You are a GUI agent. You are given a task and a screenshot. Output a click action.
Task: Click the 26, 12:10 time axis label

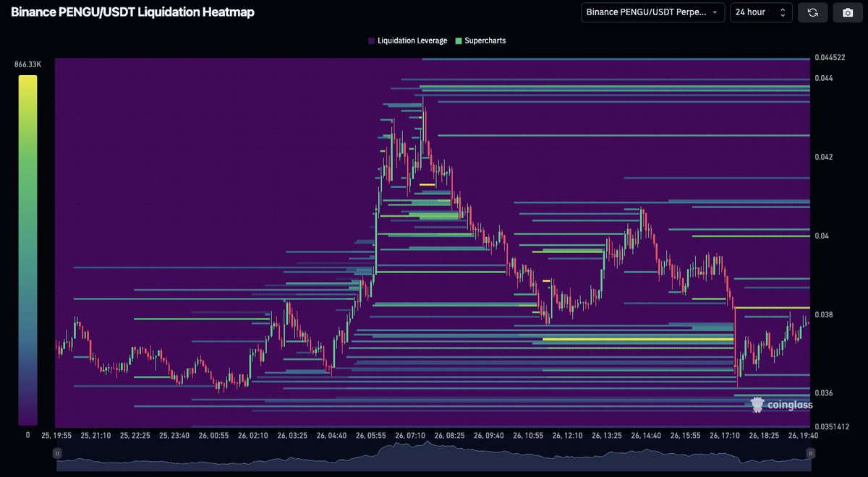coord(567,436)
